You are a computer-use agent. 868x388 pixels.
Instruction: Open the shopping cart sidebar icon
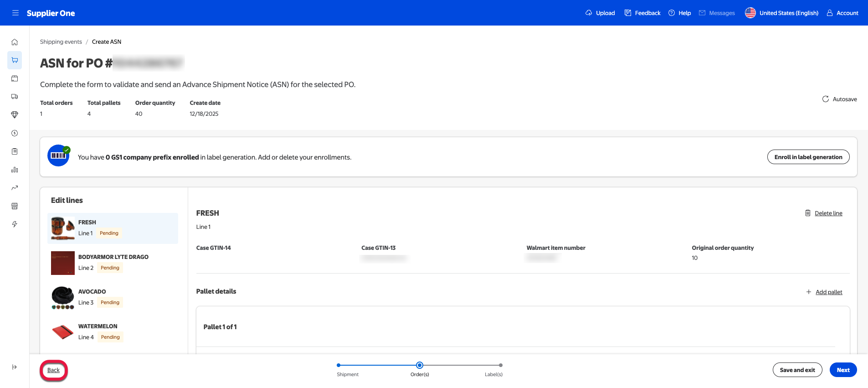pos(15,60)
